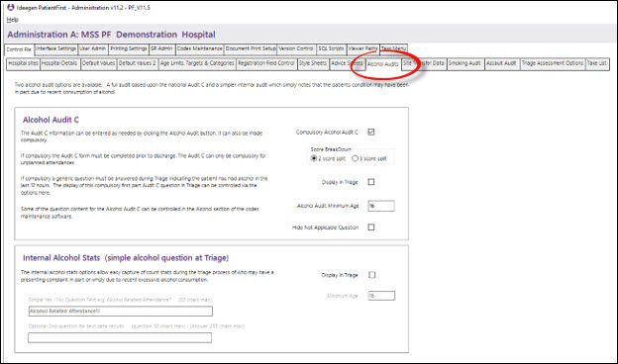Choose the 3 score split radio option
Screen dimensions: 618x364
click(x=369, y=158)
